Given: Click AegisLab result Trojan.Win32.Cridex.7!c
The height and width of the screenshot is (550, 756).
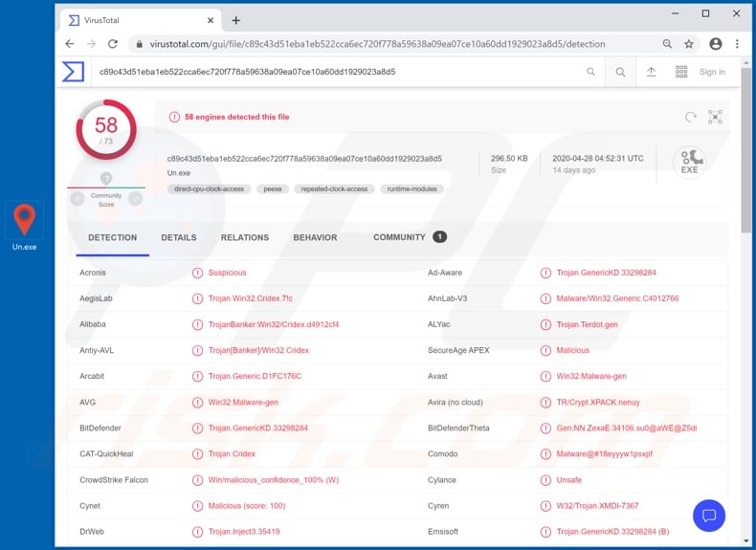Looking at the screenshot, I should click(x=250, y=298).
